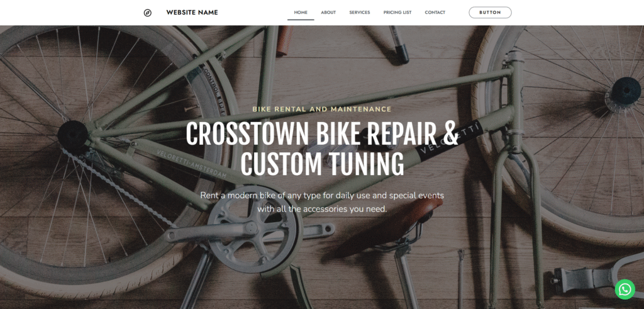Click the brown handlebar grip in photo

[285, 40]
